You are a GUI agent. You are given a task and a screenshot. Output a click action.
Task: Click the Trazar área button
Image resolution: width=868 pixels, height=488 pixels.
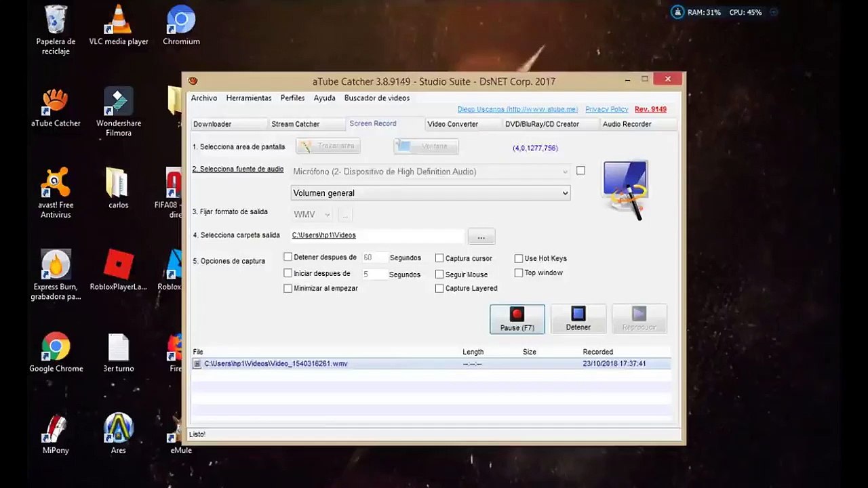(328, 146)
